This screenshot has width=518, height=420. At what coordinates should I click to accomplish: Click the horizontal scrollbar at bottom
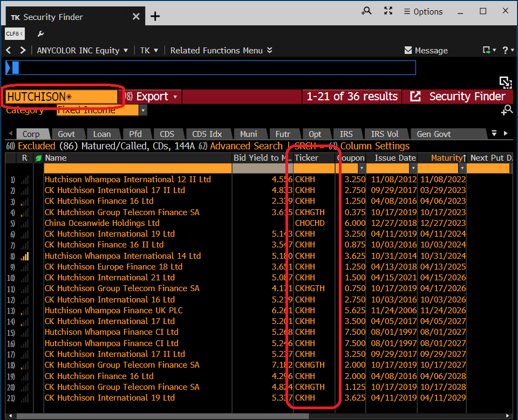point(163,416)
